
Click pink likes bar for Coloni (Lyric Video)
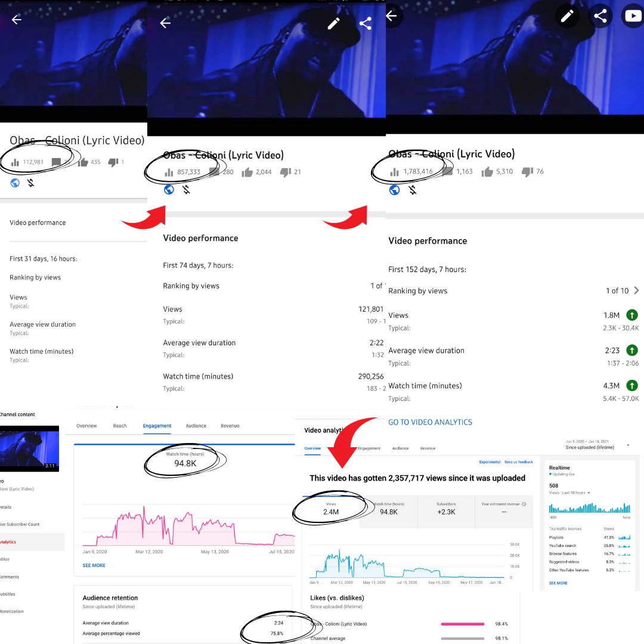point(463,624)
